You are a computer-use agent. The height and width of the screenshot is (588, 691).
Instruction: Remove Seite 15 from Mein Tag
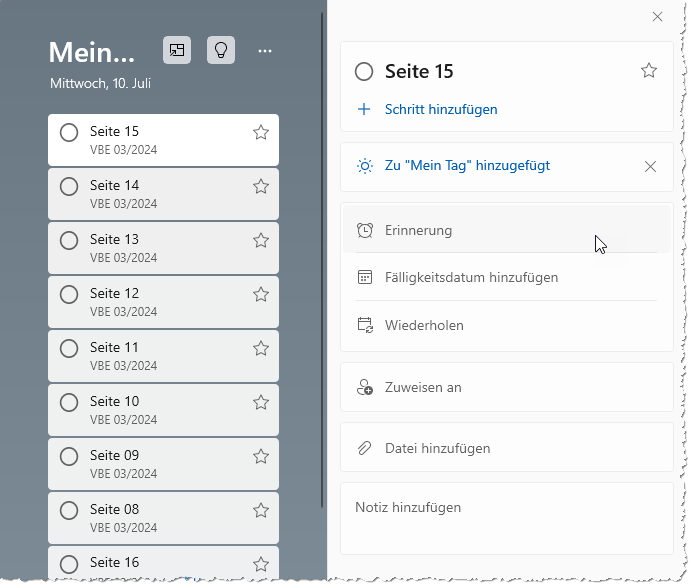coord(650,166)
